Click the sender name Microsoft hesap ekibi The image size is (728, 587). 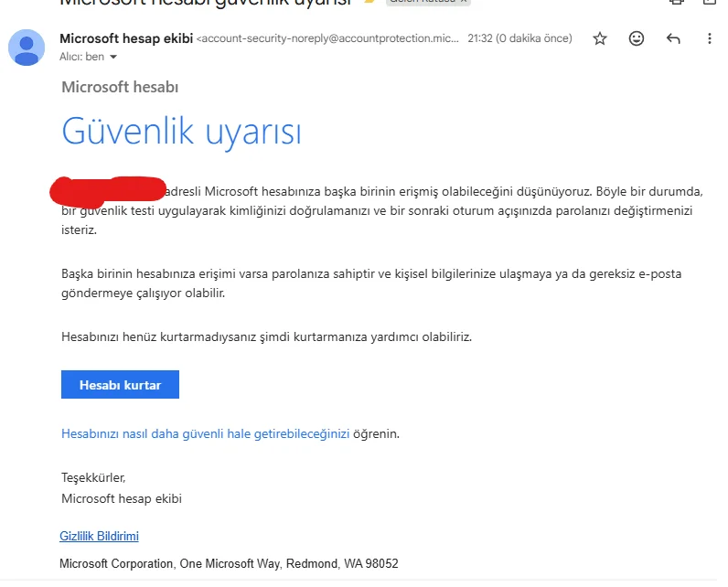pyautogui.click(x=126, y=38)
